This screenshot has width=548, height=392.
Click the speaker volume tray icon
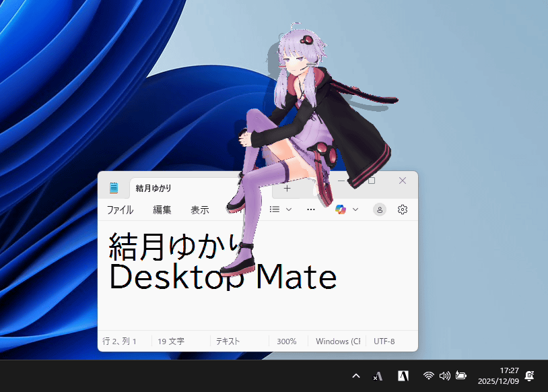coord(444,376)
